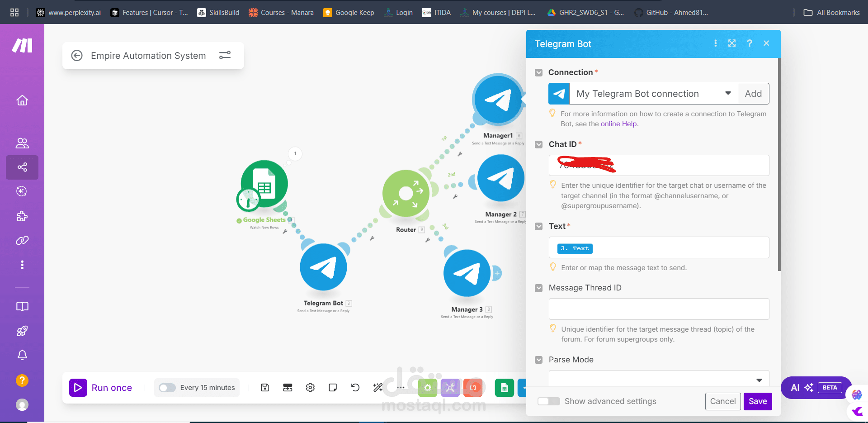Open the filter wrench on 2nd route
Screen dimensions: 868x423
(x=455, y=197)
